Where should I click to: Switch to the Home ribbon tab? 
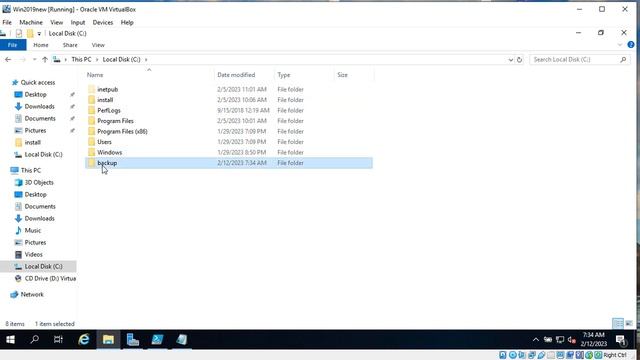[x=41, y=45]
